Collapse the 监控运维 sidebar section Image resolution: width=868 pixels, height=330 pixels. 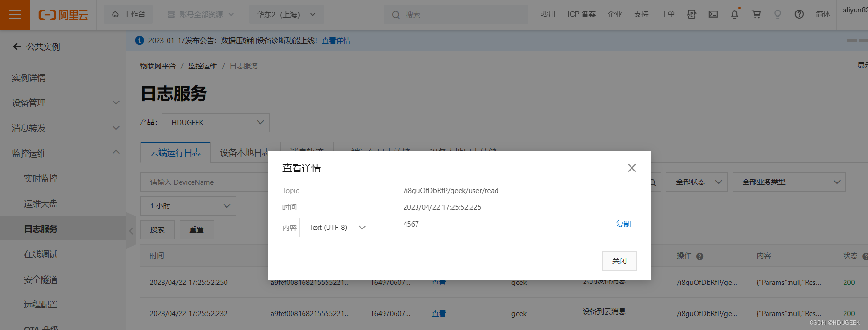pyautogui.click(x=62, y=153)
